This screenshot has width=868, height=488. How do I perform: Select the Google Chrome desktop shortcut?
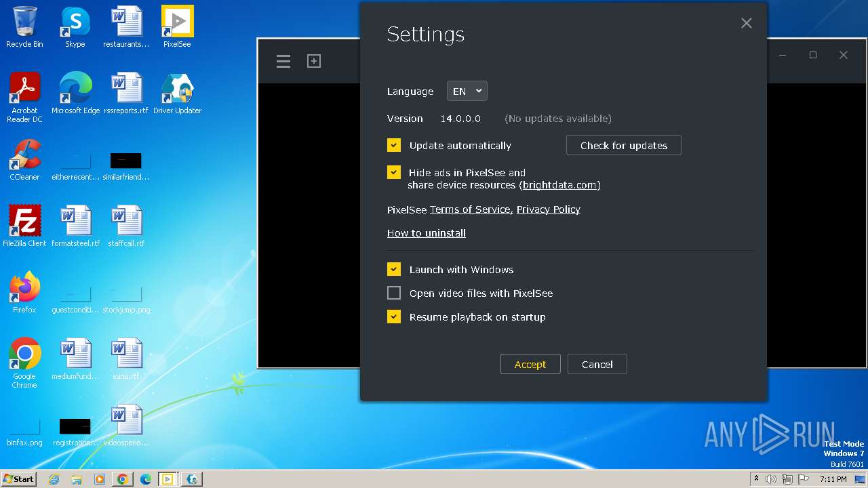tap(24, 363)
